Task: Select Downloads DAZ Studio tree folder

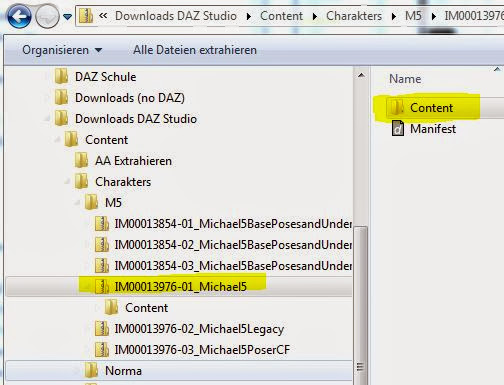Action: click(136, 119)
